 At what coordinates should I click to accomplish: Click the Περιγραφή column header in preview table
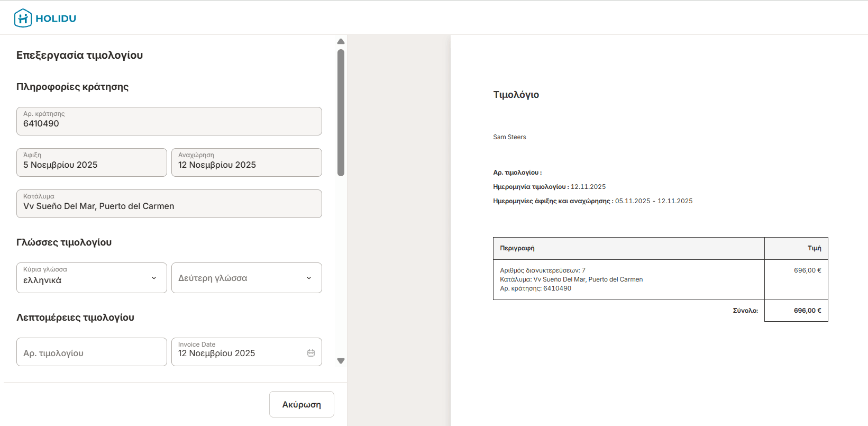pyautogui.click(x=517, y=248)
